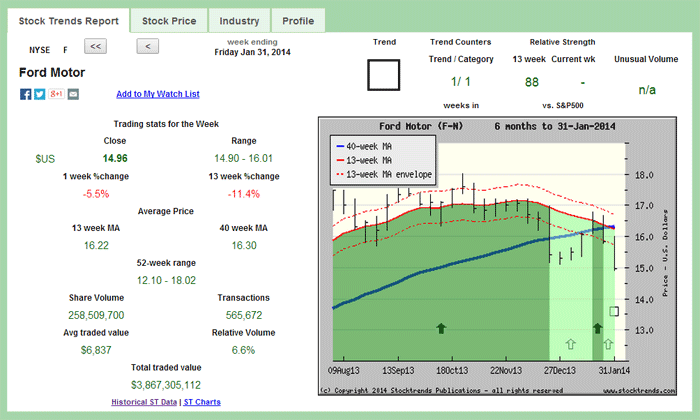The image size is (700, 420).
Task: Click the 13 week change -11.4%
Action: [x=243, y=194]
